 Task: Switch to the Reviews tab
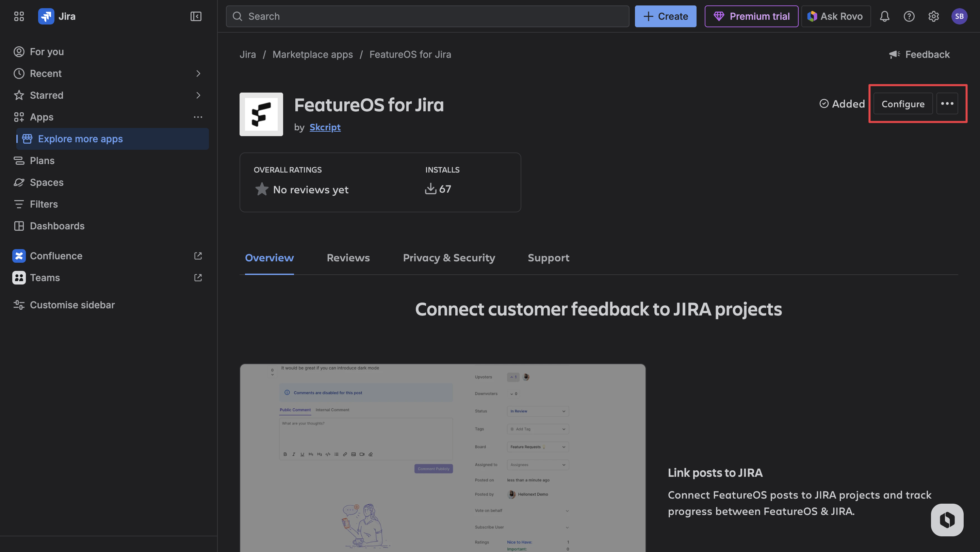coord(348,258)
